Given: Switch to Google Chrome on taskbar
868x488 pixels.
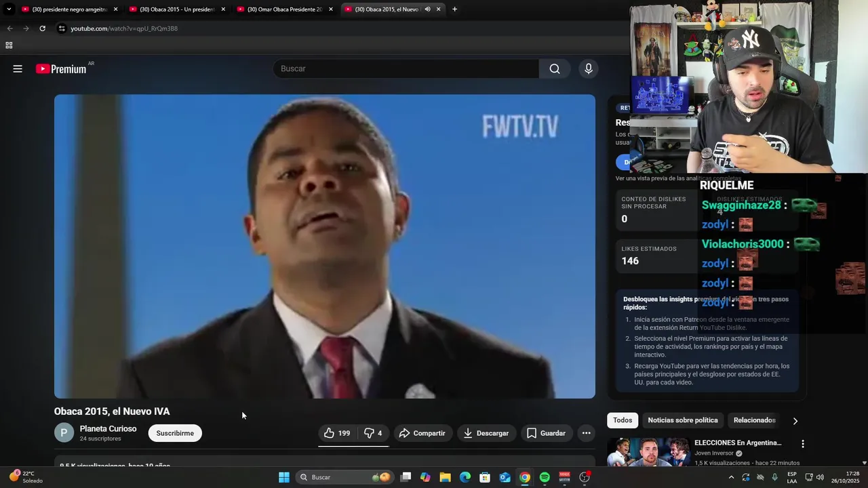Looking at the screenshot, I should [525, 477].
